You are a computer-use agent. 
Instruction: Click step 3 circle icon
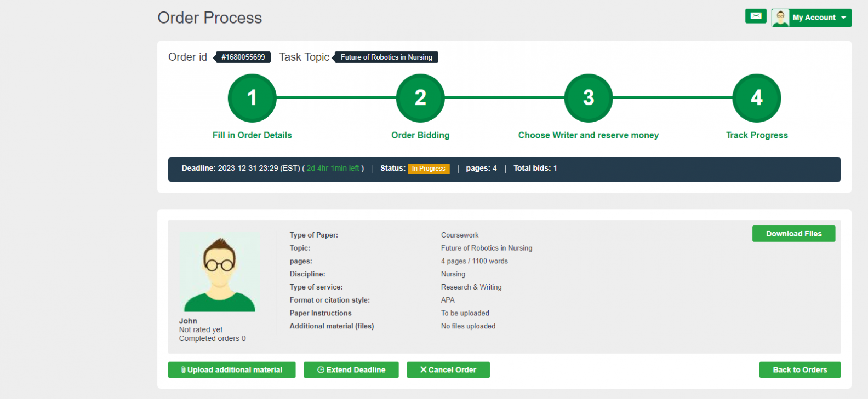tap(589, 98)
